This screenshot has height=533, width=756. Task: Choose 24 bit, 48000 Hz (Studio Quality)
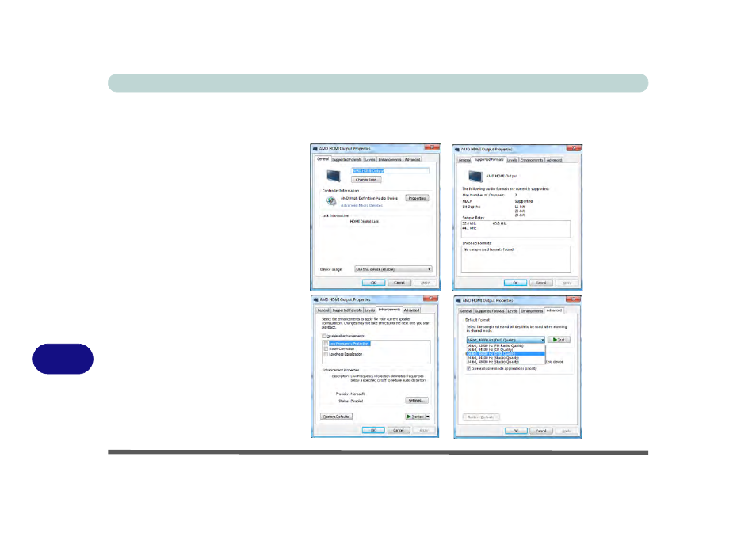(x=506, y=362)
